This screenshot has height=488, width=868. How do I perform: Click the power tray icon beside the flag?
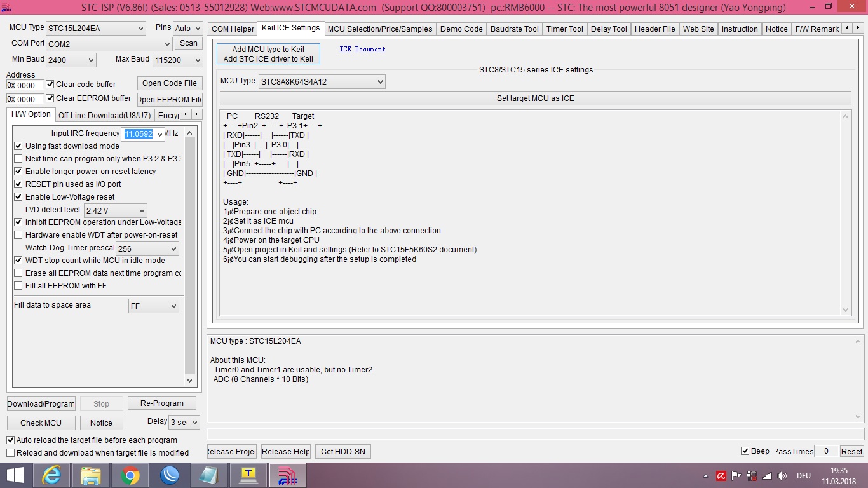click(752, 476)
